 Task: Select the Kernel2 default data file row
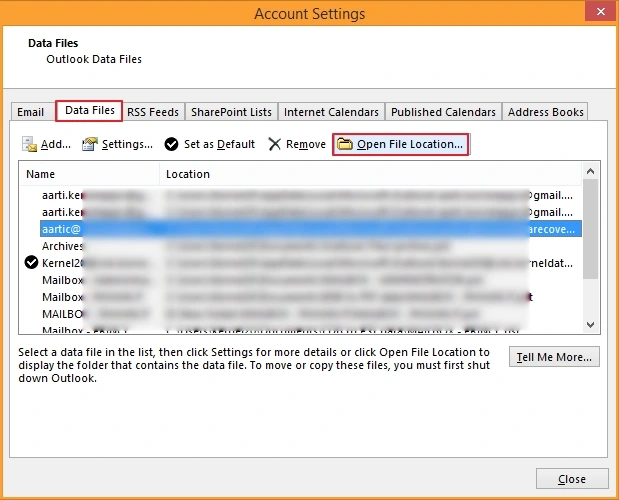[310, 263]
